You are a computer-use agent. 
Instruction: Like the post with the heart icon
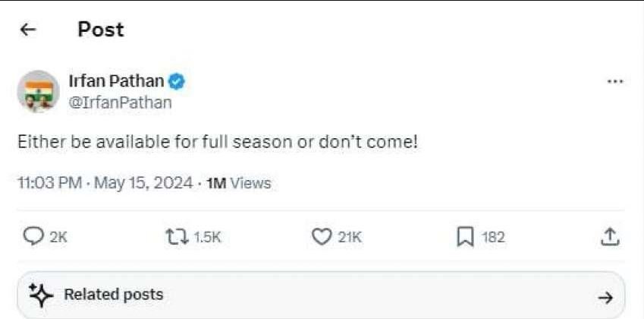[322, 238]
